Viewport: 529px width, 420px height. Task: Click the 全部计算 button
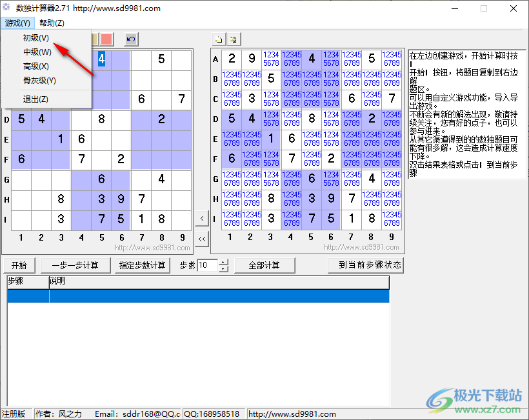coord(264,265)
